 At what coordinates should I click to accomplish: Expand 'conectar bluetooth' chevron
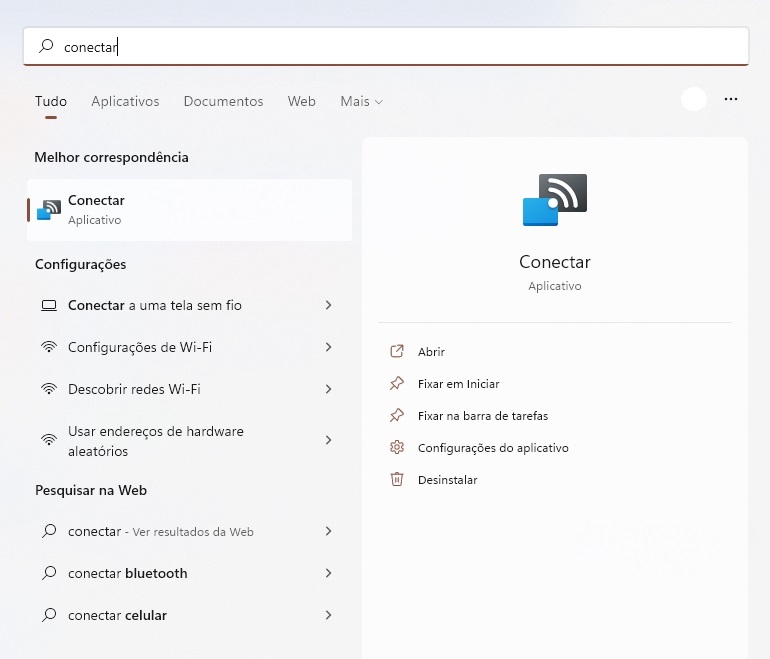click(329, 573)
